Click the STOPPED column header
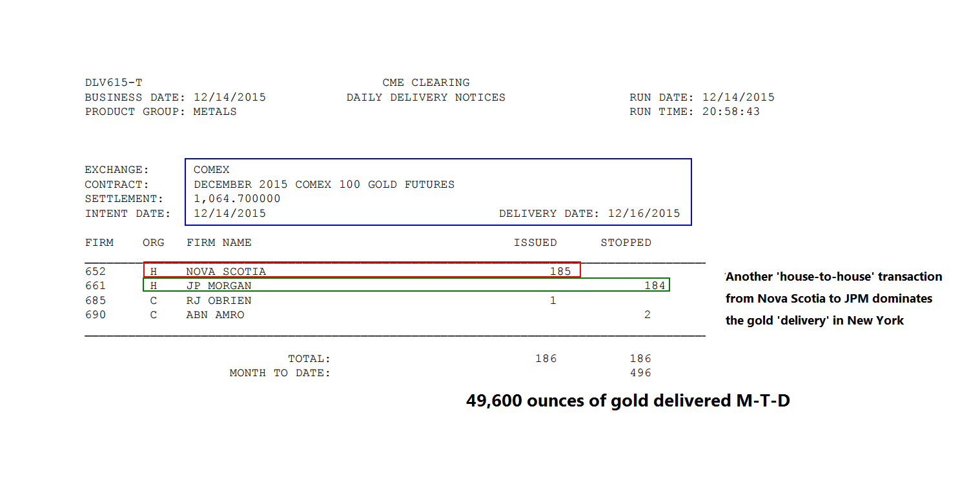The image size is (980, 502). [626, 243]
